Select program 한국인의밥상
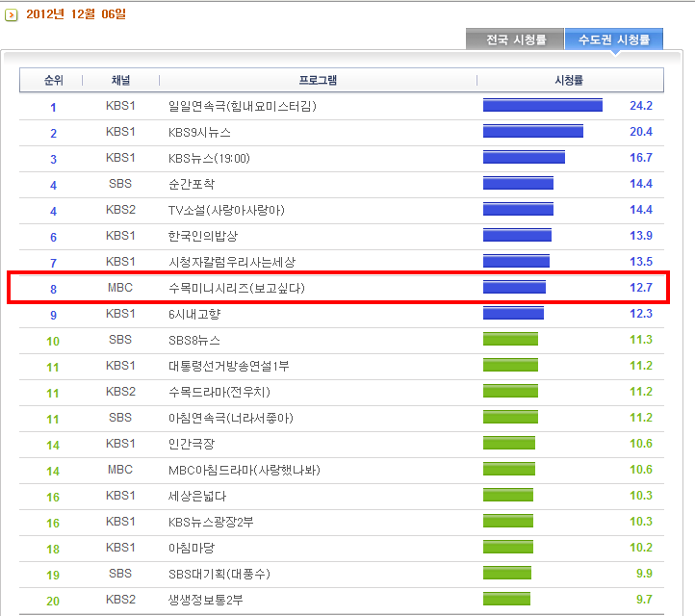 pos(202,236)
